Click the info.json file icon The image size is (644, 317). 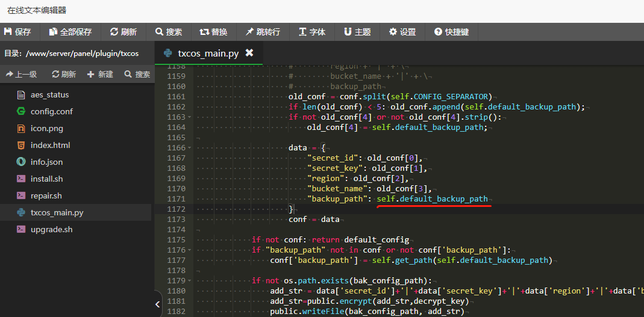(21, 162)
